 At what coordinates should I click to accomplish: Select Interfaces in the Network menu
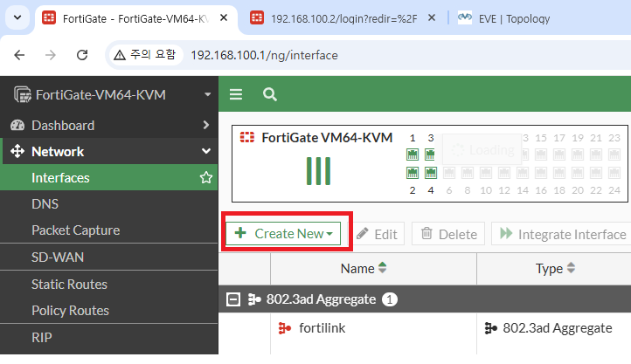(109, 177)
